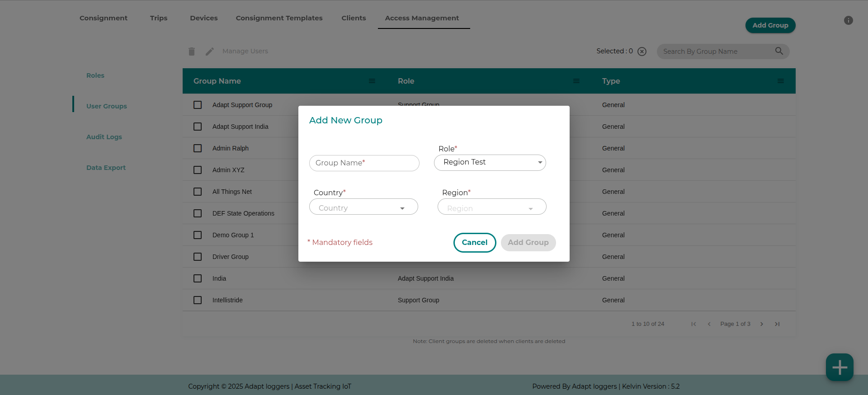Open the Devices tab
Viewport: 868px width, 395px height.
(x=204, y=18)
